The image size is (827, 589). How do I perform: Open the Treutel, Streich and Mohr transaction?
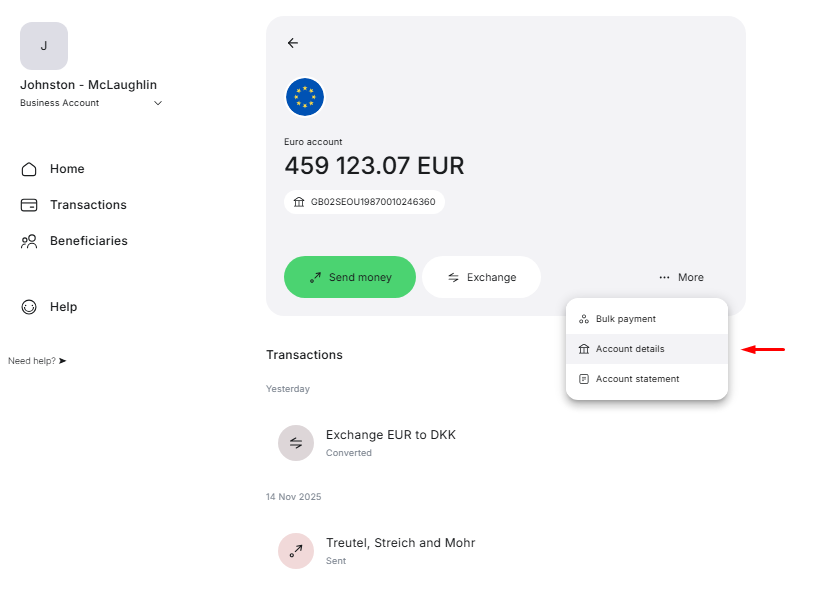point(400,543)
